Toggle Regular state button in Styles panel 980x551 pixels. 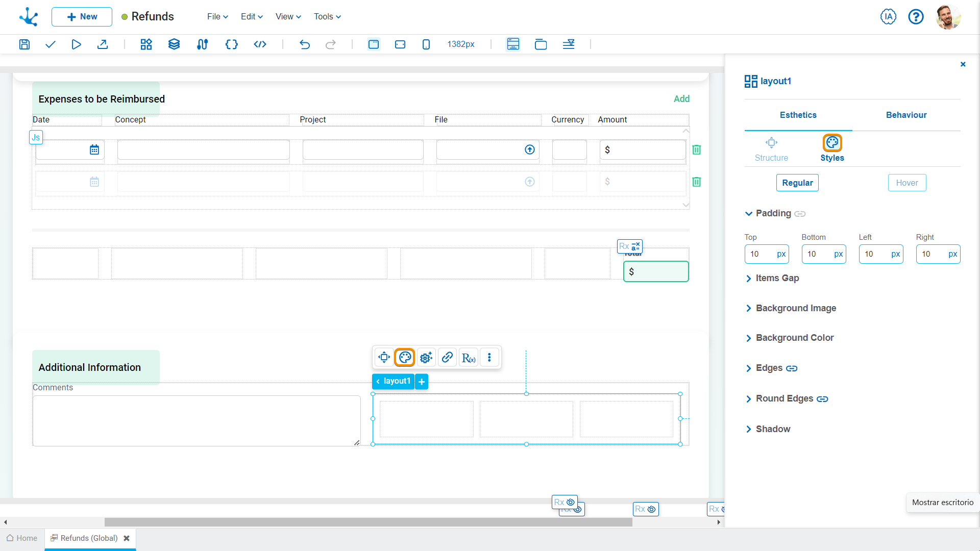798,183
